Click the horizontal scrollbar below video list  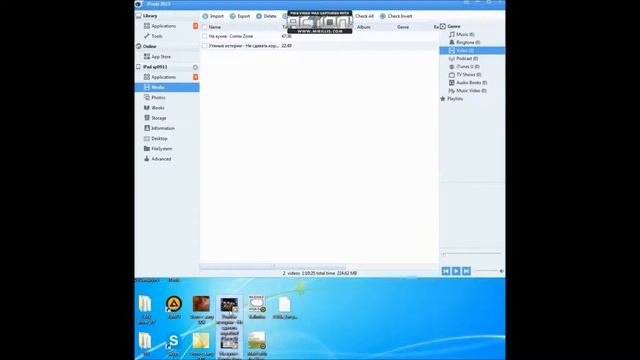[273, 267]
